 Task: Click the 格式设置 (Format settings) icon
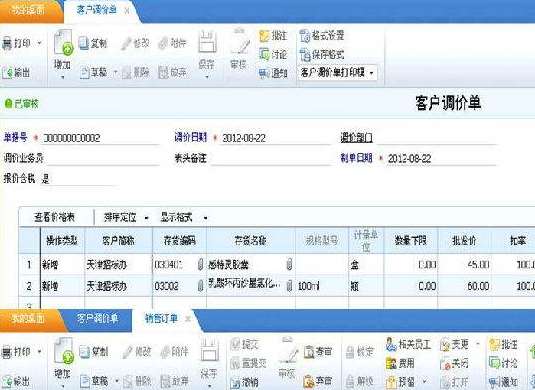point(304,35)
